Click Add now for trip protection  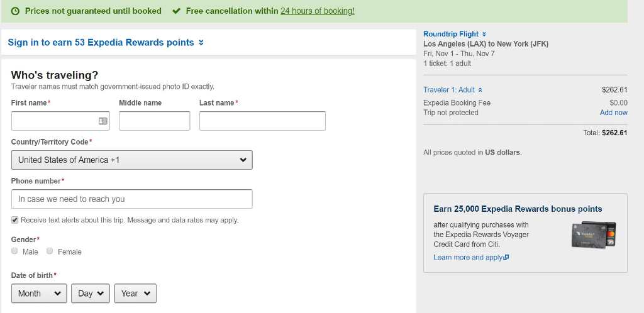point(613,113)
